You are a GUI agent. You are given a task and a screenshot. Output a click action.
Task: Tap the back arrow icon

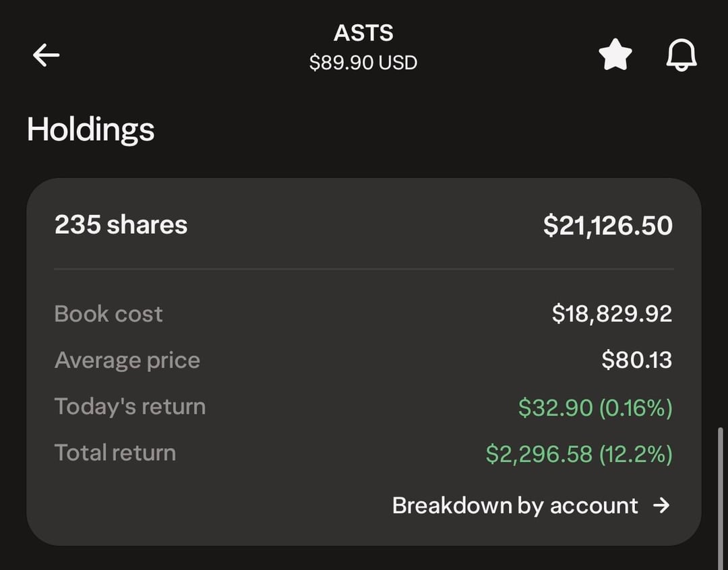click(46, 55)
